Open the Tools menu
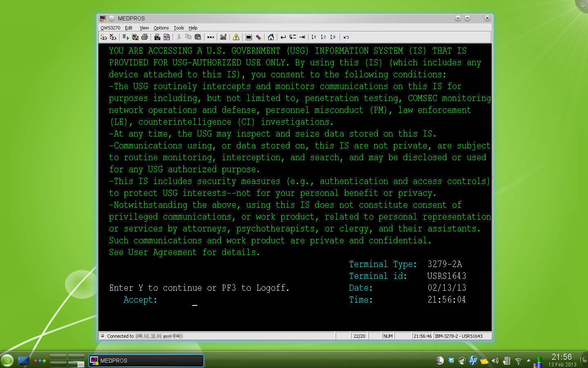 tap(179, 28)
